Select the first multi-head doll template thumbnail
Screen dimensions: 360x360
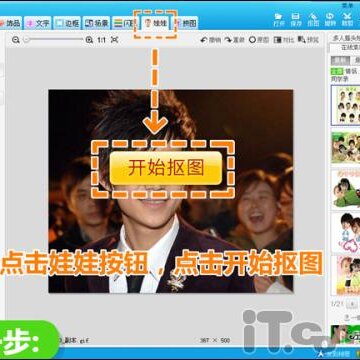[346, 105]
